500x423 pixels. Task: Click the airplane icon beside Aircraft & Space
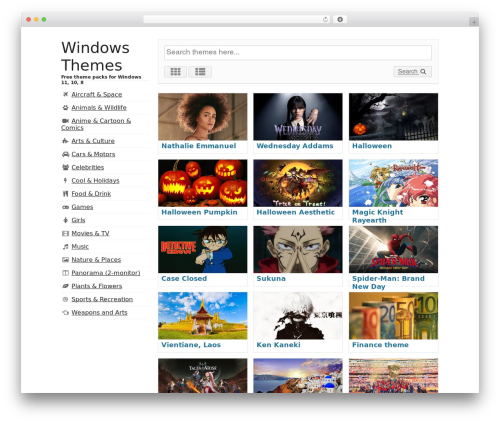click(x=65, y=94)
